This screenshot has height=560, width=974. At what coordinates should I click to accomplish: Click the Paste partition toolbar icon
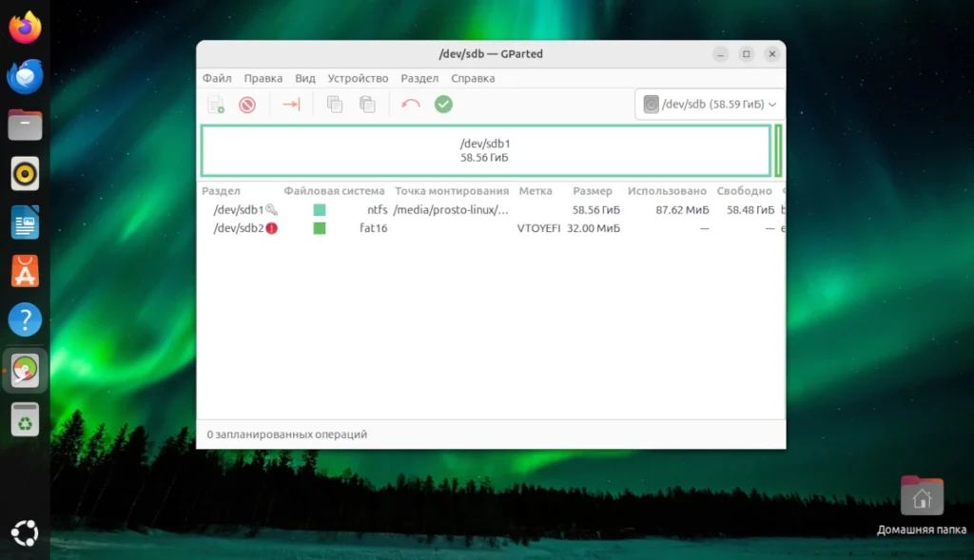[368, 105]
